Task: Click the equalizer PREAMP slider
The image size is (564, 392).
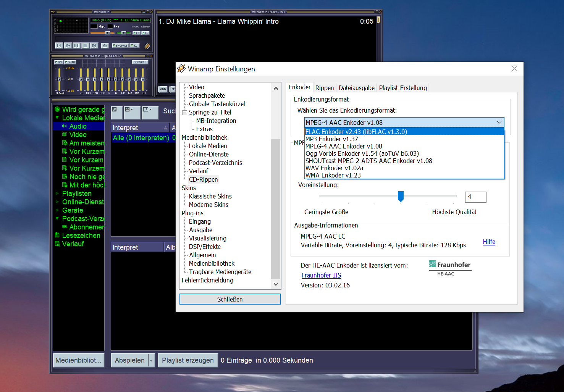Action: coord(59,79)
